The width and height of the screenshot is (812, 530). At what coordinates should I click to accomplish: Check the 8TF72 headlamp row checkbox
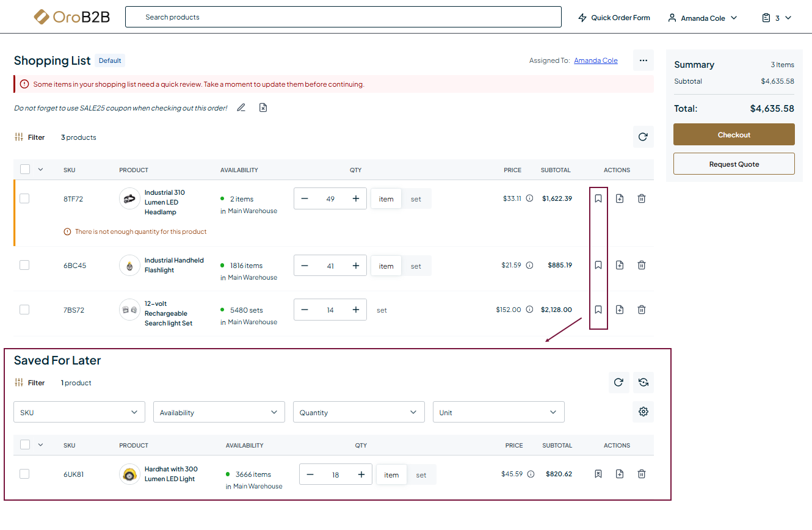(24, 198)
